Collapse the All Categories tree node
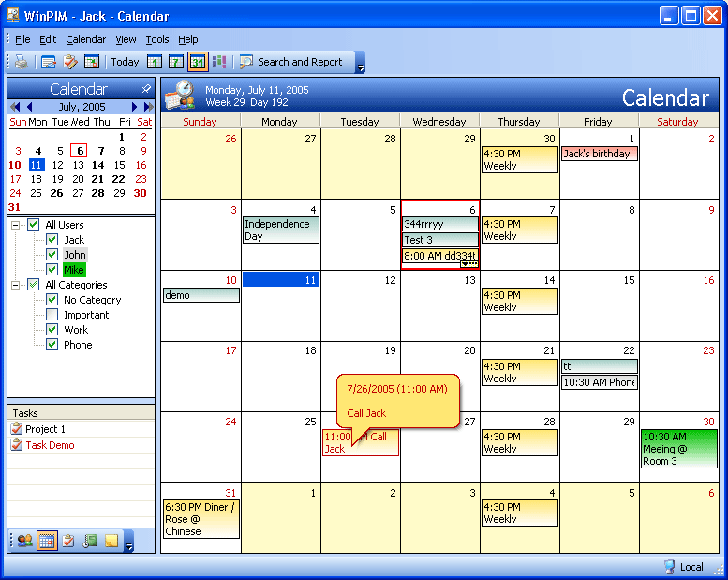Image resolution: width=728 pixels, height=580 pixels. 16,285
